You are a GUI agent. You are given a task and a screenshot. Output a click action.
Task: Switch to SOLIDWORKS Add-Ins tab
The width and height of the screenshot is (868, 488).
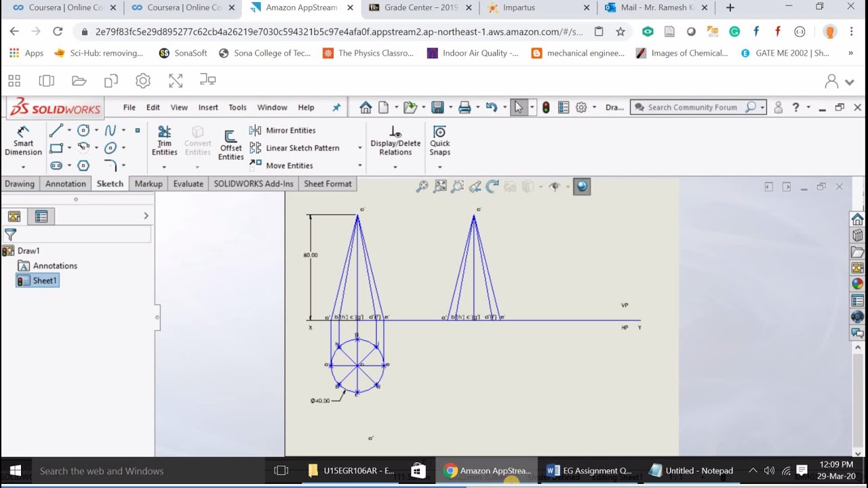coord(254,184)
